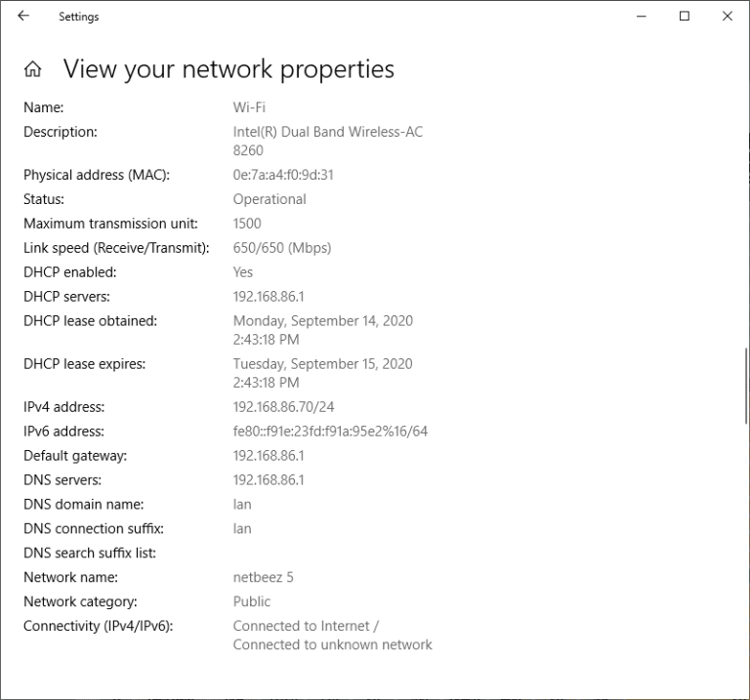The width and height of the screenshot is (750, 700).
Task: Click the DHCP servers IP value
Action: point(269,297)
